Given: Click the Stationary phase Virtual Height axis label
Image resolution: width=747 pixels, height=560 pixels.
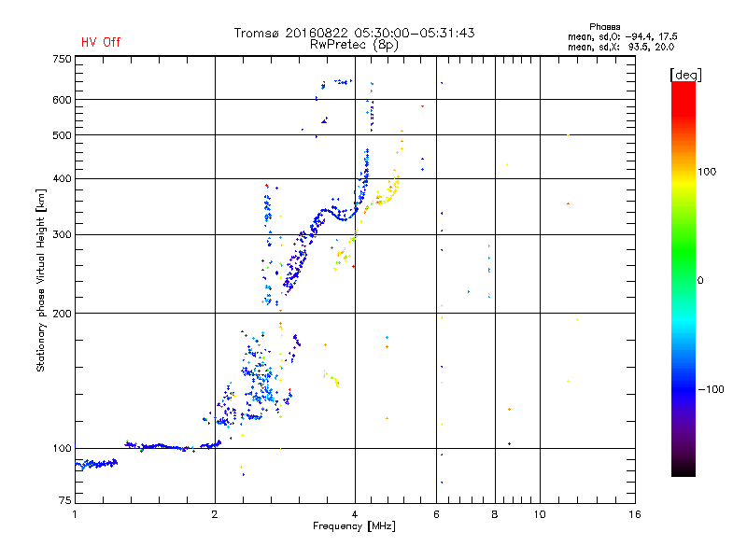Looking at the screenshot, I should (40, 281).
